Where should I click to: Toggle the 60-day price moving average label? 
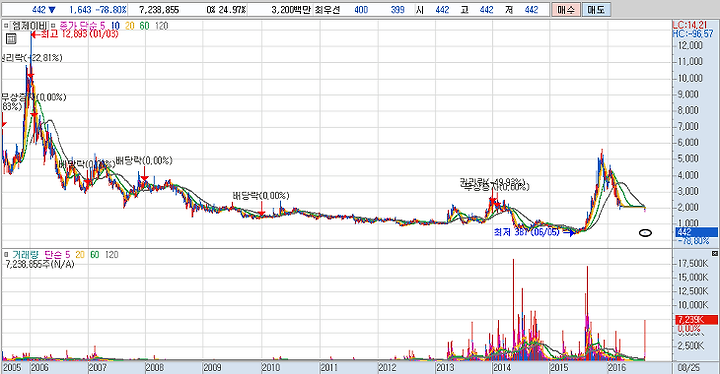pyautogui.click(x=145, y=26)
